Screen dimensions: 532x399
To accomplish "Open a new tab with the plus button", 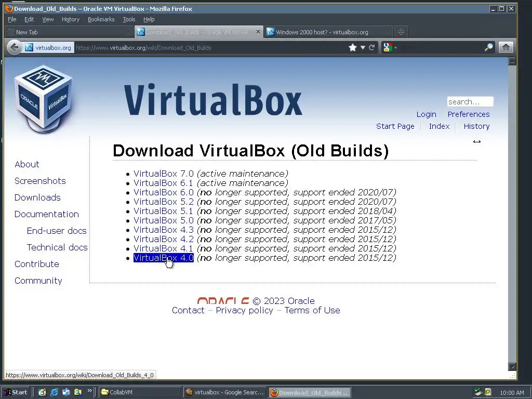I will click(x=401, y=32).
